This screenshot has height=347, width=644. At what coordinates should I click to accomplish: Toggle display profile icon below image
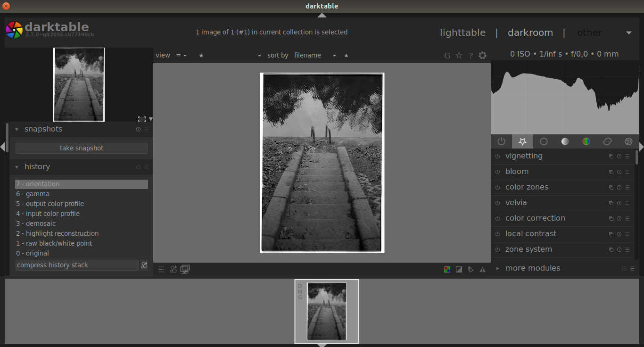pyautogui.click(x=185, y=270)
